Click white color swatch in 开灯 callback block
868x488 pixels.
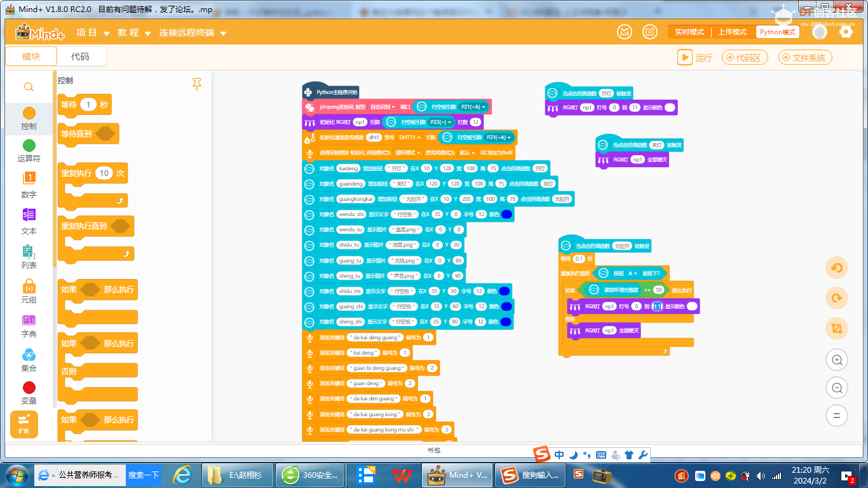670,108
